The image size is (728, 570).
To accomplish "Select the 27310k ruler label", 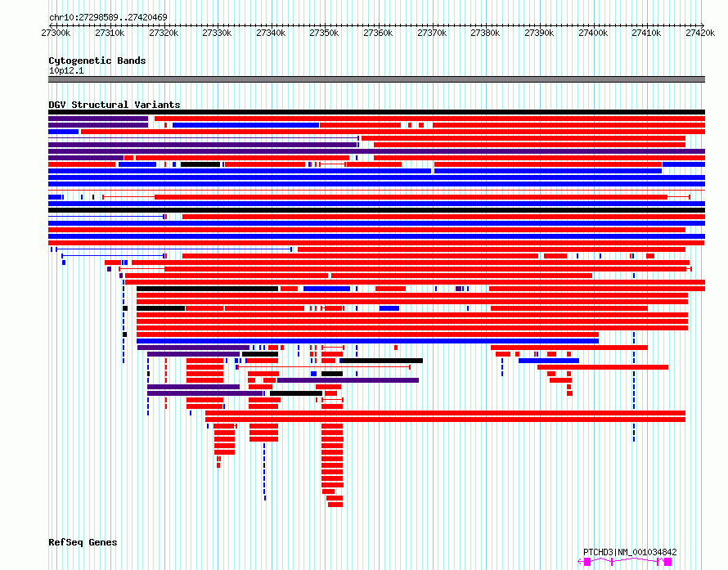I will point(110,33).
